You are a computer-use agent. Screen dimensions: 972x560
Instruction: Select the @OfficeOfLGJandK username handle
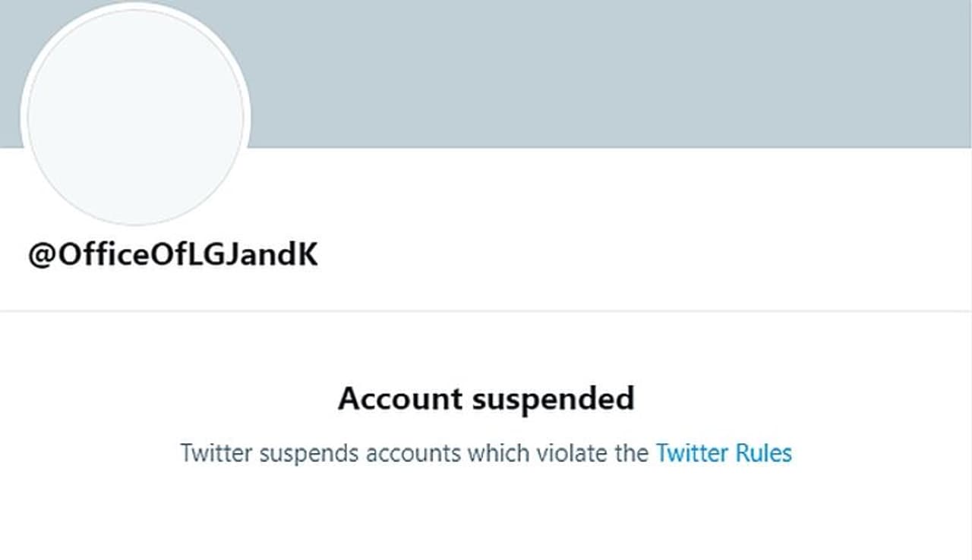(173, 255)
